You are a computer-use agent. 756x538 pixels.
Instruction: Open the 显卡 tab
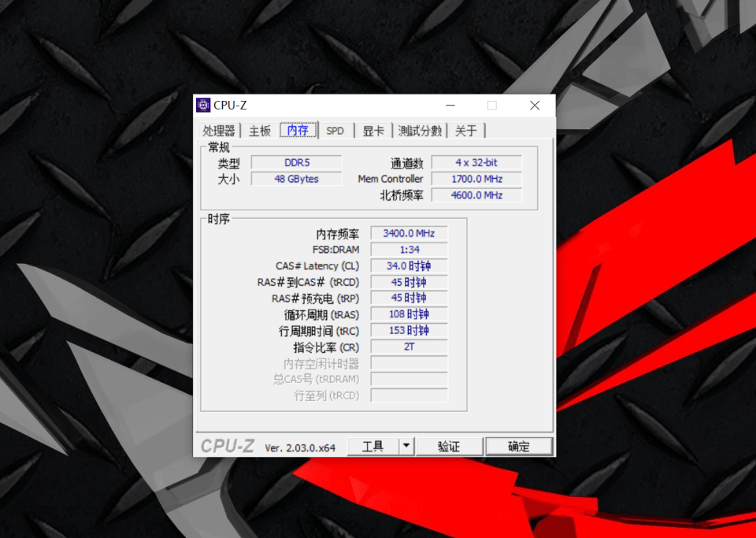tap(373, 131)
